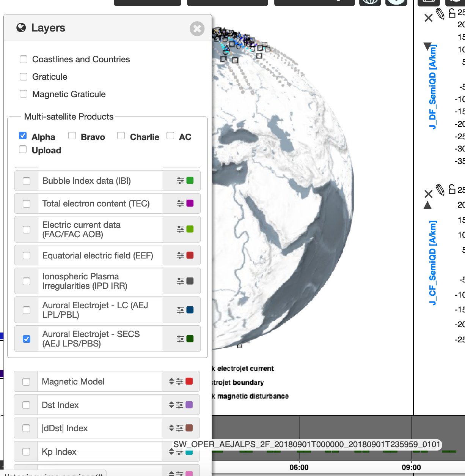Close the Layers panel
Screen dimensions: 465x476
(197, 28)
